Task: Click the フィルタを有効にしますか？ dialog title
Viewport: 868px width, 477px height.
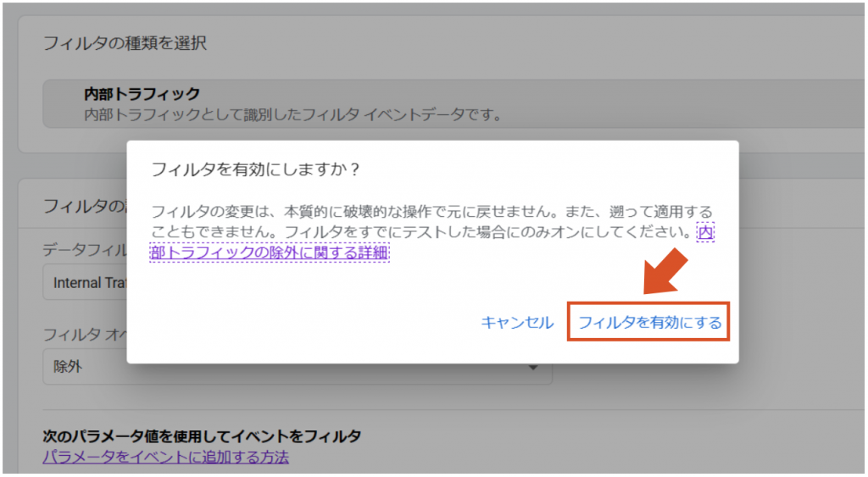Action: pyautogui.click(x=255, y=169)
